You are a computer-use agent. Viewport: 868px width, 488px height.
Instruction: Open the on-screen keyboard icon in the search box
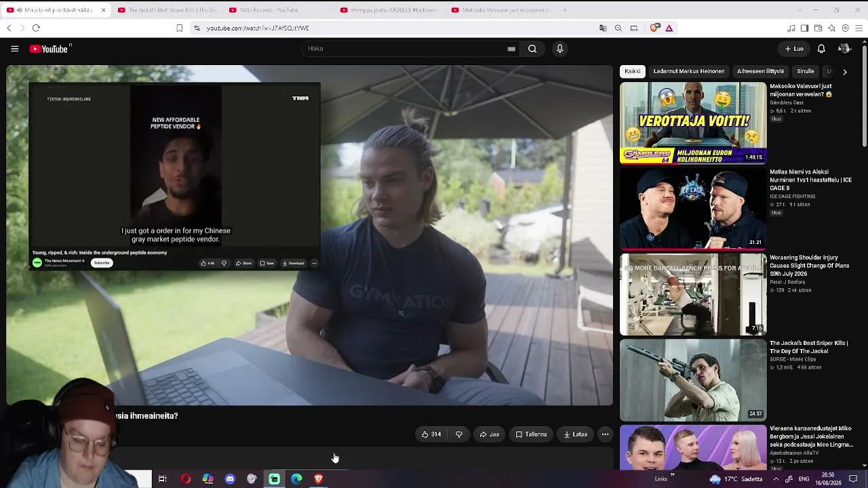511,49
